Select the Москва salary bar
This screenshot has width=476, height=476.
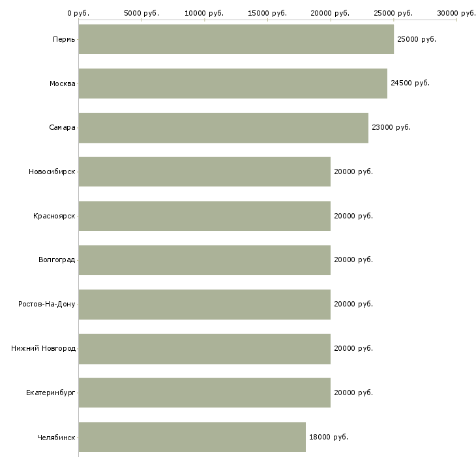(x=233, y=83)
